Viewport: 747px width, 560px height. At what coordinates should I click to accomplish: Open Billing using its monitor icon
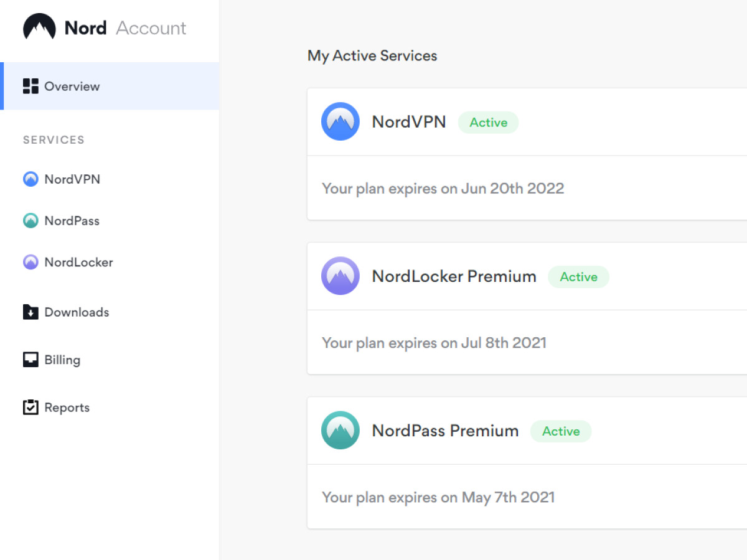[30, 360]
